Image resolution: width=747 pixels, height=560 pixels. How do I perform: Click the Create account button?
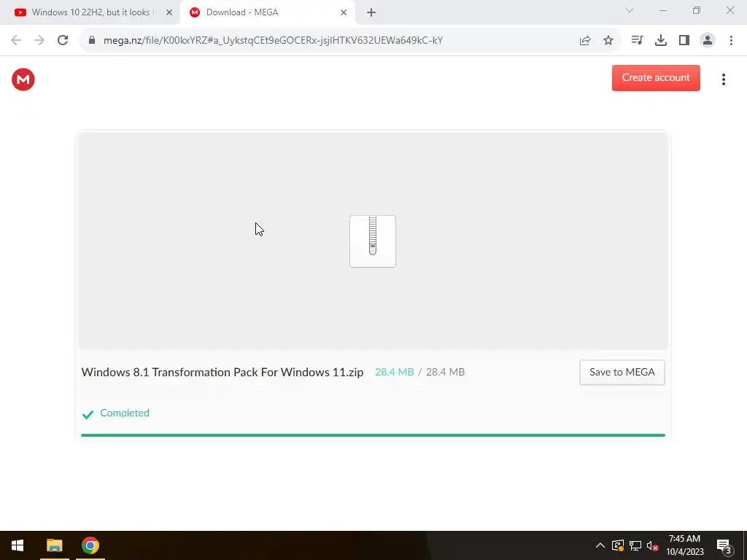coord(656,77)
